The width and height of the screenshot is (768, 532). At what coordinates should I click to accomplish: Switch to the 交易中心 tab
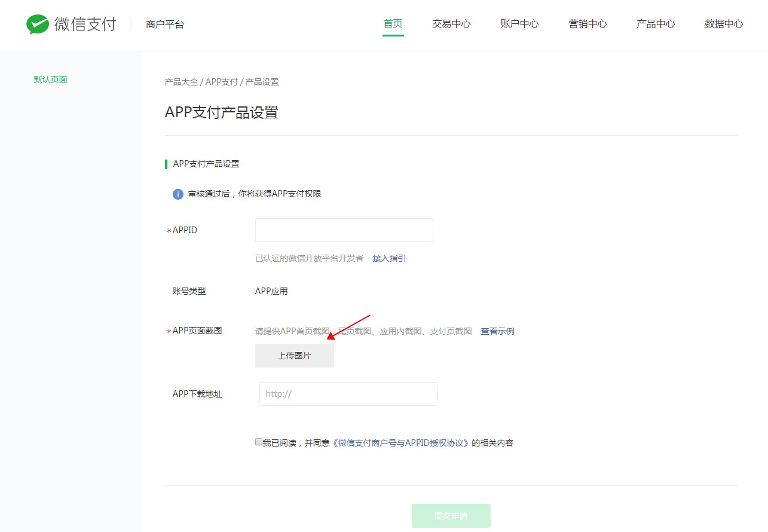point(451,24)
